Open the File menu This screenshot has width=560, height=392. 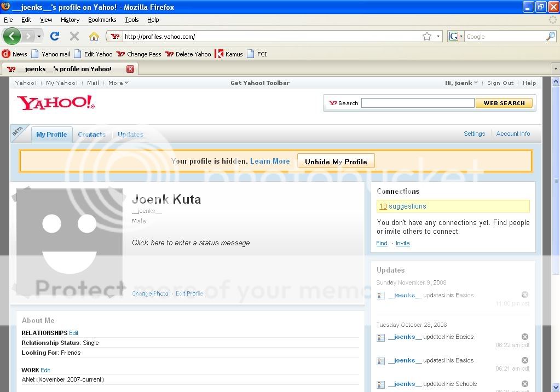pos(8,20)
